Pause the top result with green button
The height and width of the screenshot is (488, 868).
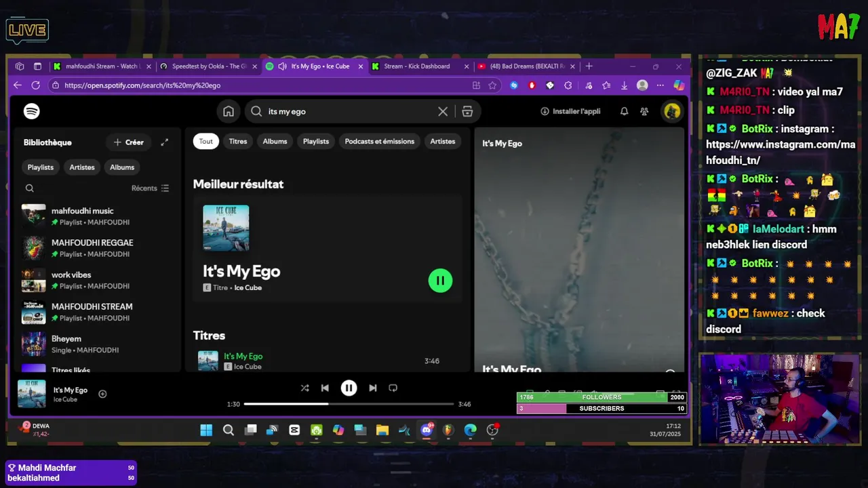pyautogui.click(x=440, y=280)
